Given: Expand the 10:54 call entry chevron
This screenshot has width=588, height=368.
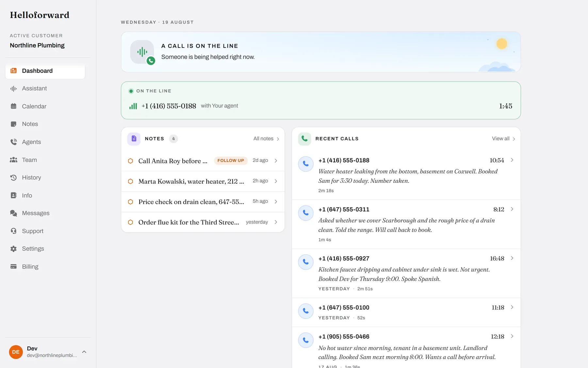Looking at the screenshot, I should 512,160.
